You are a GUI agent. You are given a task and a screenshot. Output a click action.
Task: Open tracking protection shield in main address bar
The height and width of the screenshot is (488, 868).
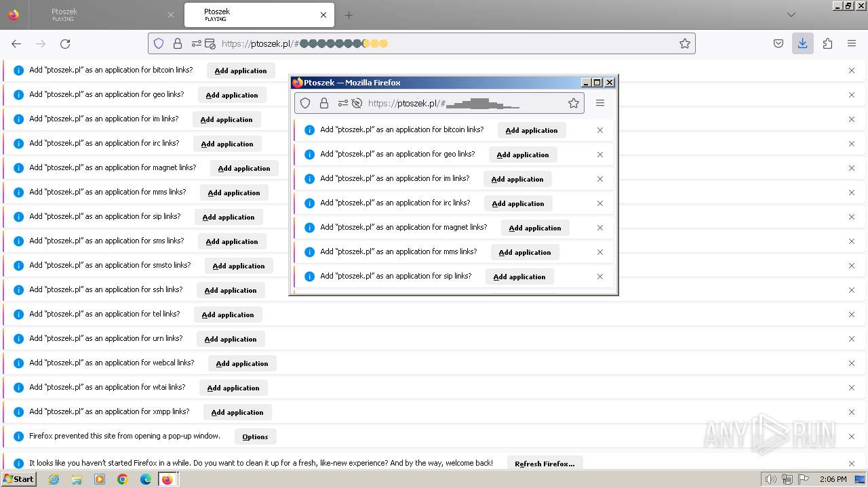pos(159,43)
